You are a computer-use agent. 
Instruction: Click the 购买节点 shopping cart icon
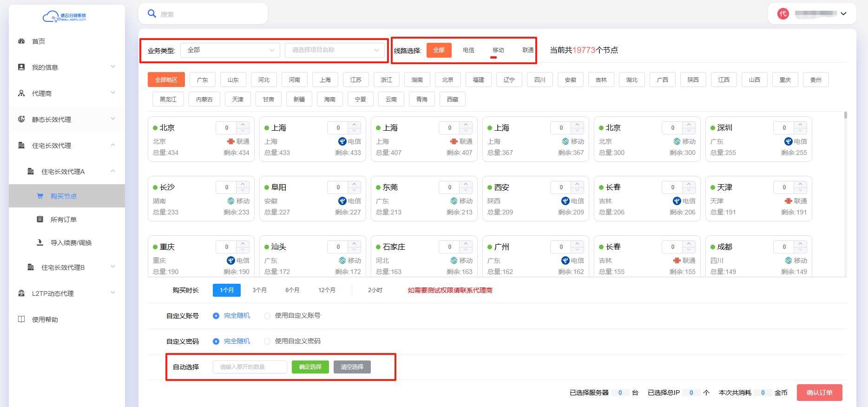[x=40, y=196]
